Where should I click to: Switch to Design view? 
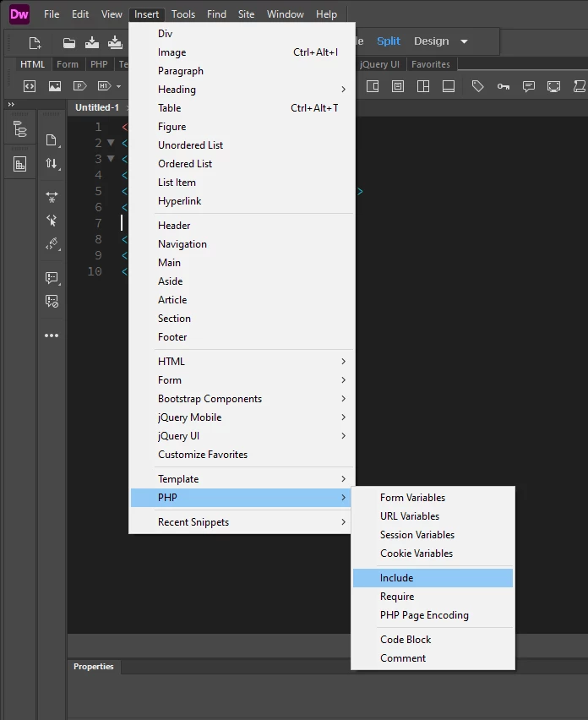point(431,41)
